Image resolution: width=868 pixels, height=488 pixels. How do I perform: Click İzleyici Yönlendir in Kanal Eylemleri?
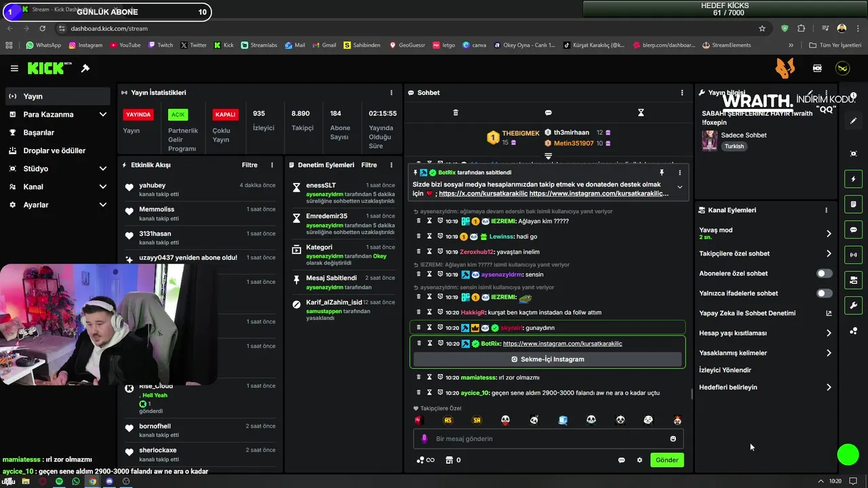[x=725, y=370]
